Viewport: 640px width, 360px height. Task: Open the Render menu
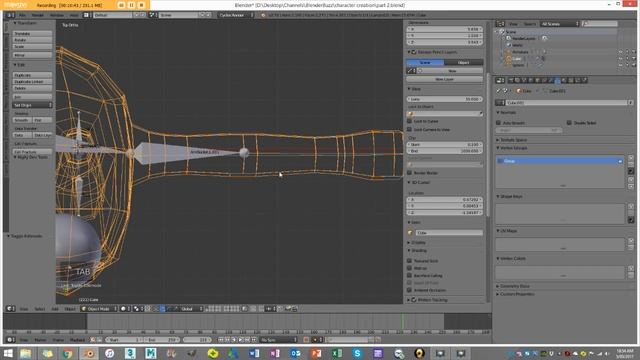tap(38, 15)
